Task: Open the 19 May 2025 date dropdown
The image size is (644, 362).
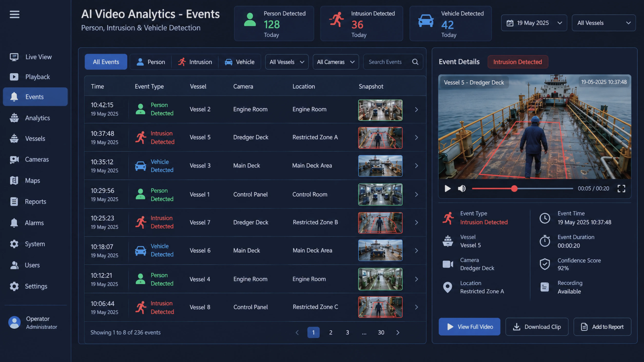Action: 534,23
